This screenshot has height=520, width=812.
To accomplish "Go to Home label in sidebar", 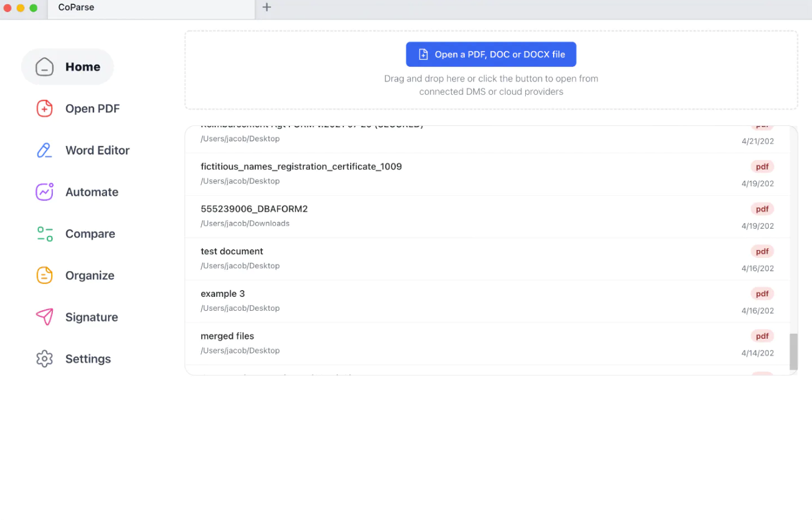I will click(x=83, y=67).
